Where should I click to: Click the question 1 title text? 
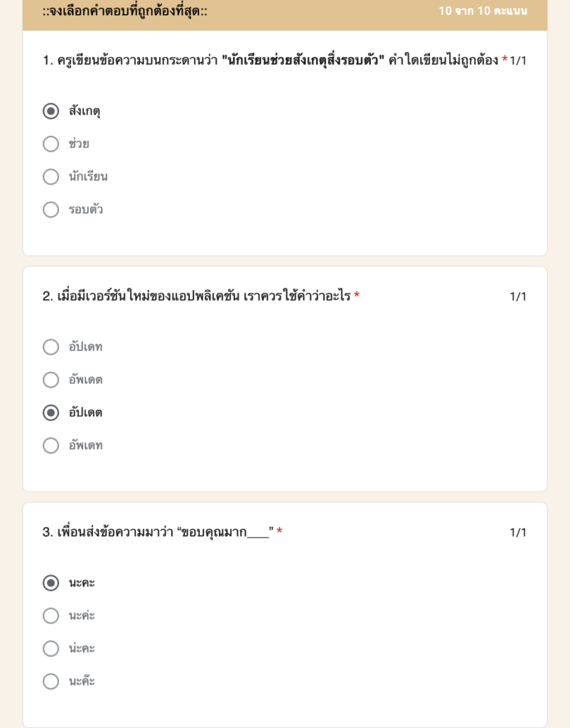(x=271, y=60)
